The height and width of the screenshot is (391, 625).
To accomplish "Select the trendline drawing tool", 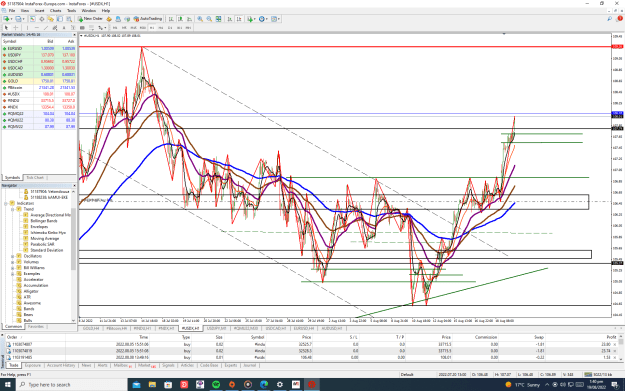I will [46, 28].
